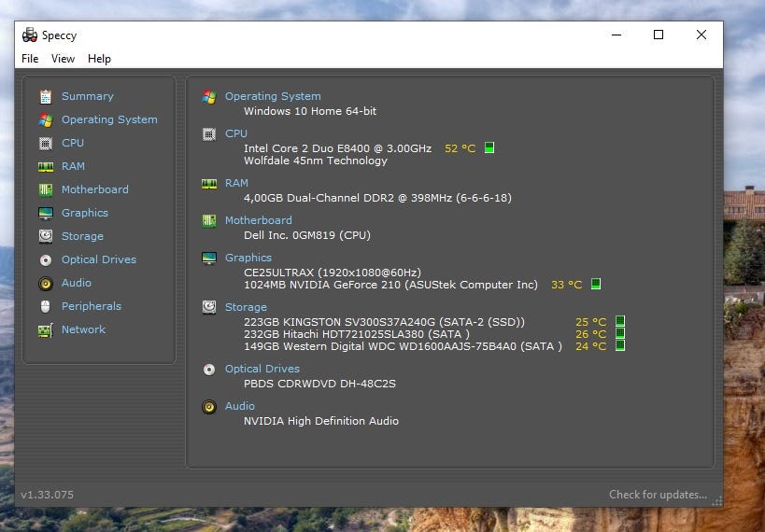The width and height of the screenshot is (765, 532).
Task: Select the RAM module icon in sidebar
Action: [x=45, y=166]
